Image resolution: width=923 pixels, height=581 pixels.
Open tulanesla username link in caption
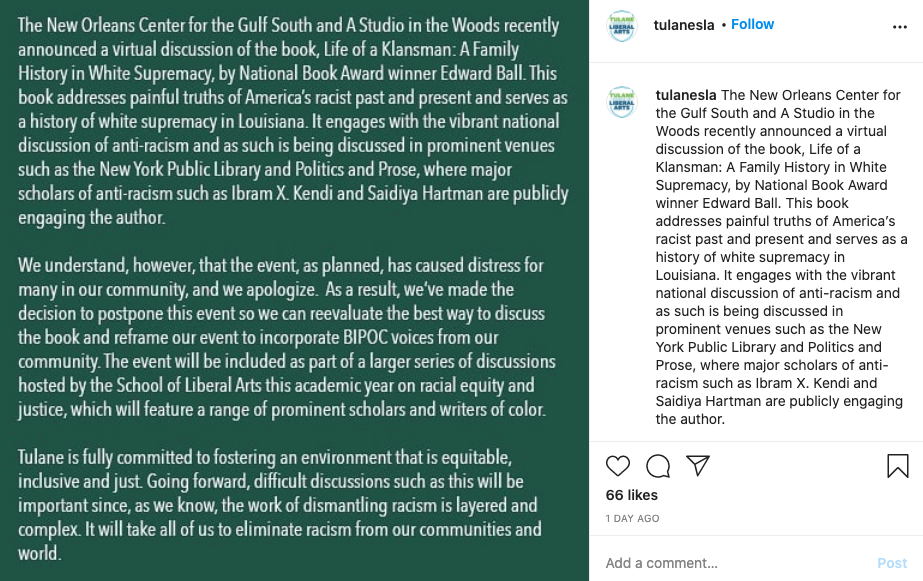[686, 95]
